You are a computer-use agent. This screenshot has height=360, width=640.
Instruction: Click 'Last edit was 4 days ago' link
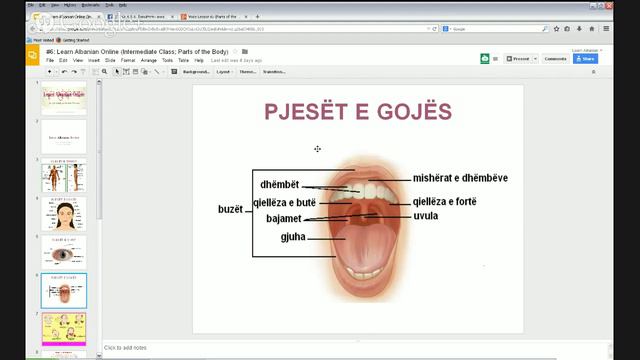click(236, 60)
